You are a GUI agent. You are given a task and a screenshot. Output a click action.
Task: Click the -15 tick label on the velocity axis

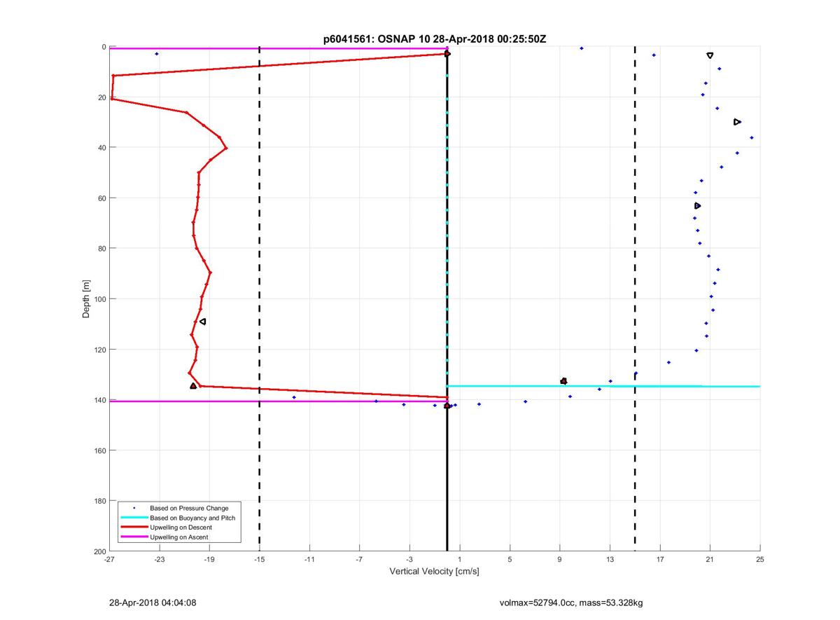[259, 559]
